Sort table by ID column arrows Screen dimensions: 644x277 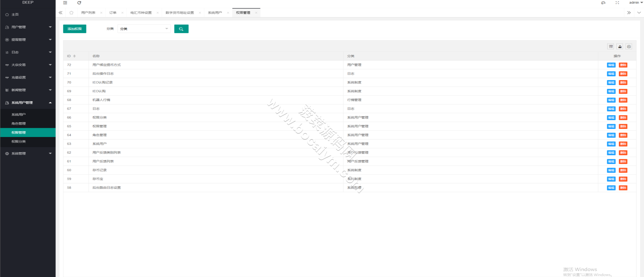coord(74,56)
